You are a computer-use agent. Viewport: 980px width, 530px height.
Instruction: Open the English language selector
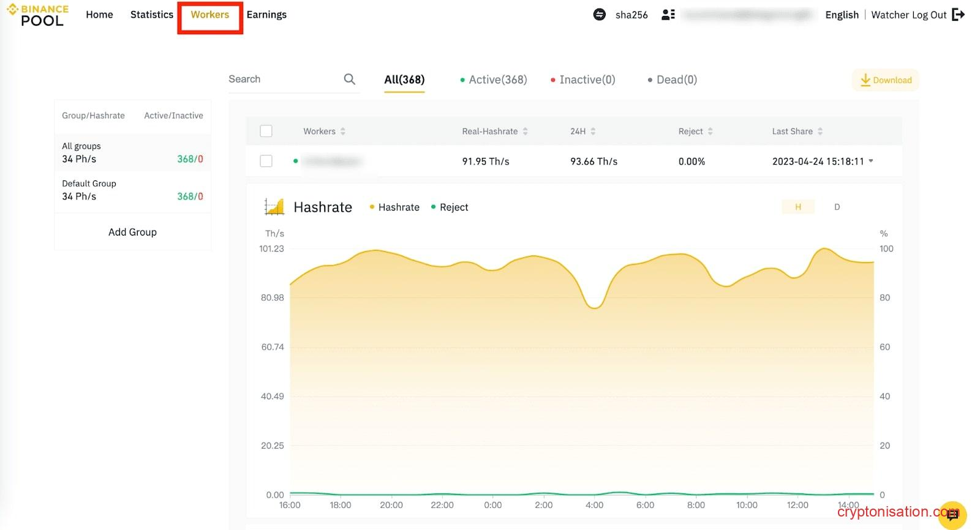click(x=842, y=15)
